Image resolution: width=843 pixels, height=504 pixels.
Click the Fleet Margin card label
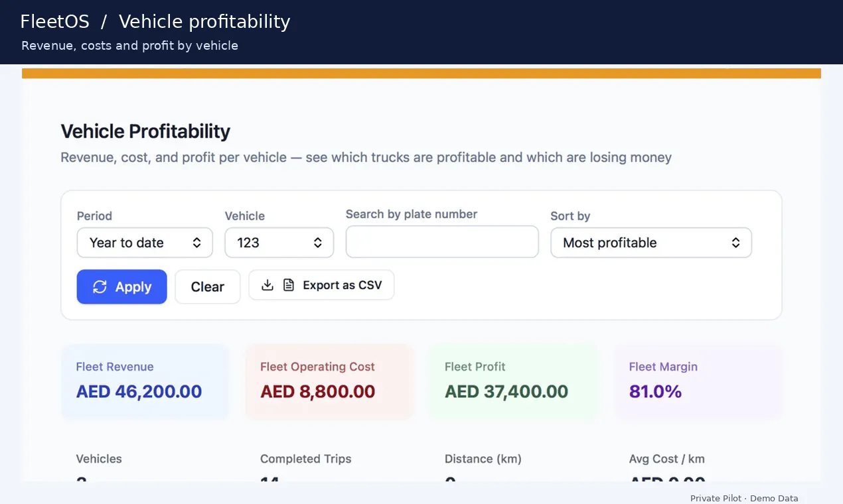pyautogui.click(x=663, y=367)
